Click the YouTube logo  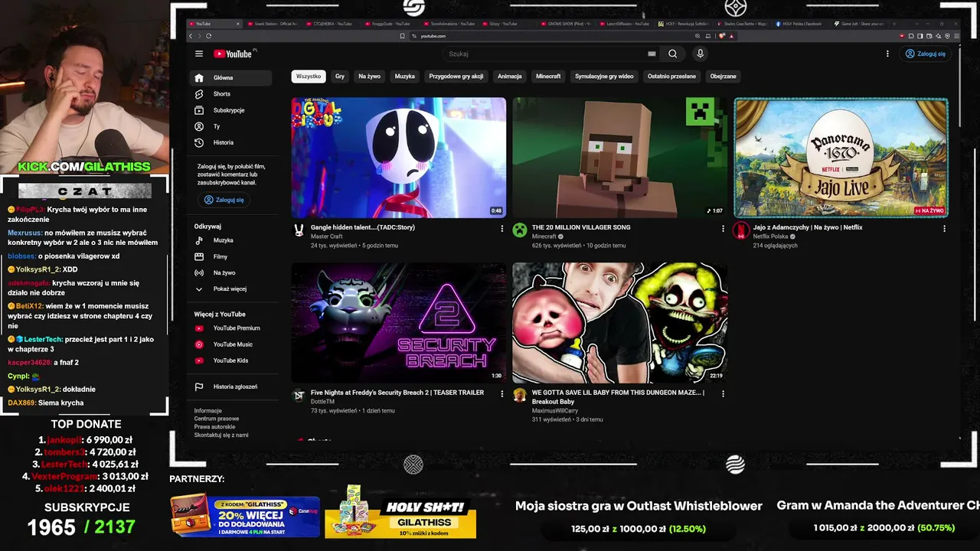(233, 54)
